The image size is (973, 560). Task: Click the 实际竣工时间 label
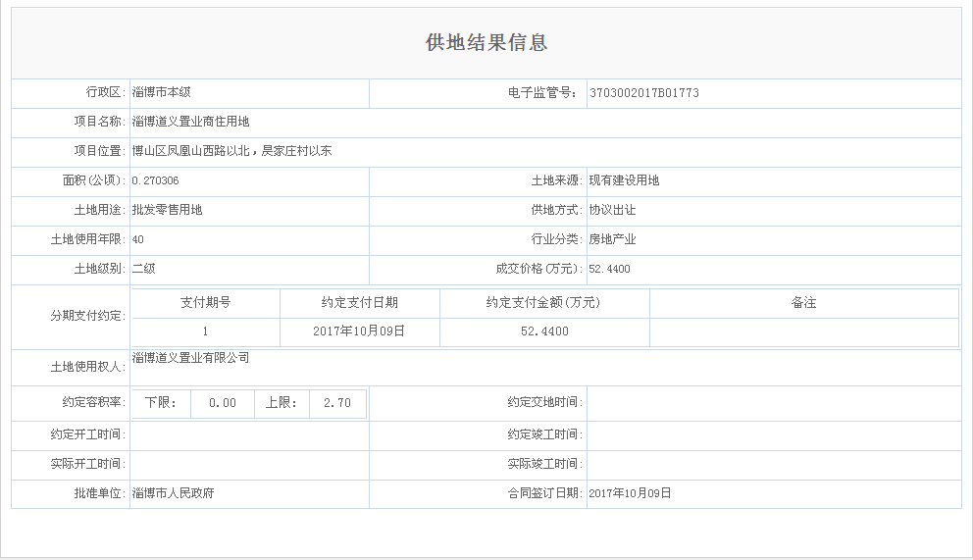pos(544,464)
